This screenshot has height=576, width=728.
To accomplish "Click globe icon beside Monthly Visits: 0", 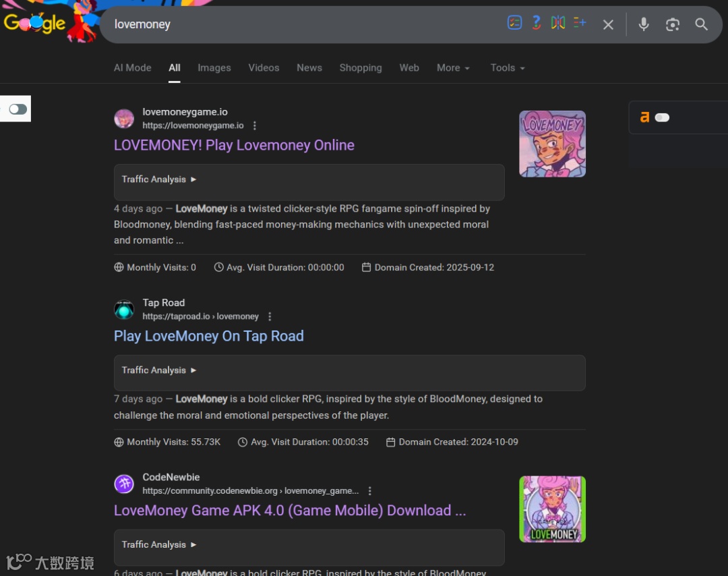I will (119, 267).
